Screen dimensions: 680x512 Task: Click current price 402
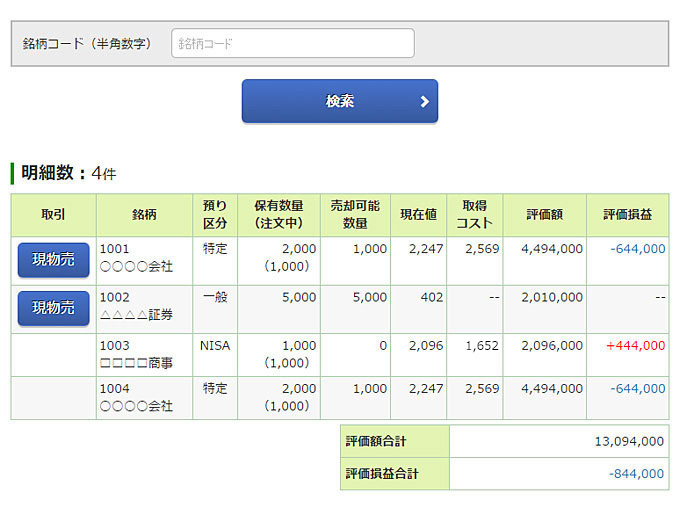pyautogui.click(x=432, y=297)
